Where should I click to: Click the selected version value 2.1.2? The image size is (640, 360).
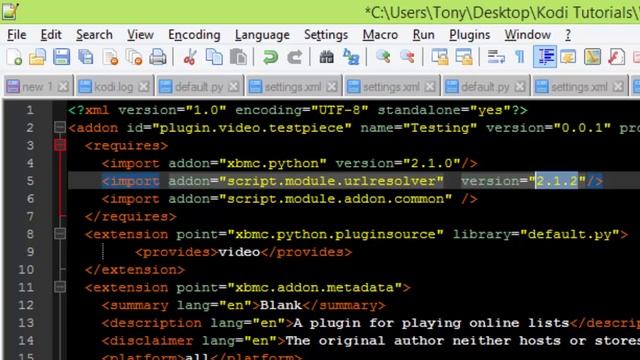pyautogui.click(x=557, y=181)
